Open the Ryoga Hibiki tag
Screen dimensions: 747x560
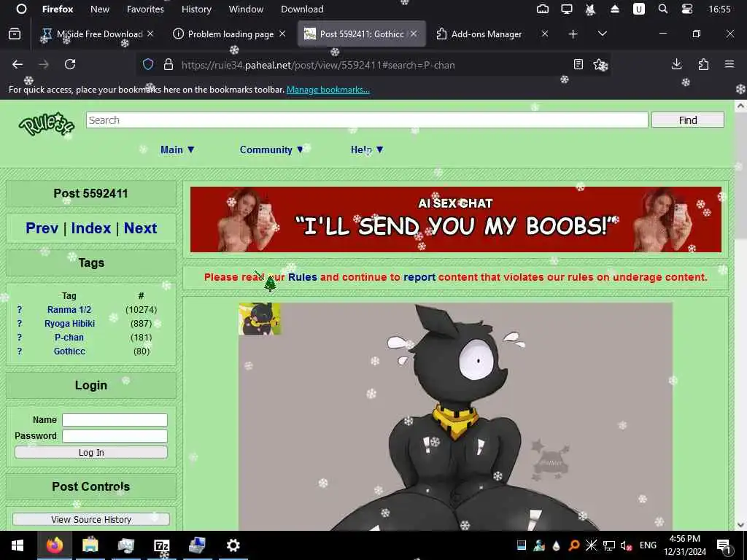[69, 323]
